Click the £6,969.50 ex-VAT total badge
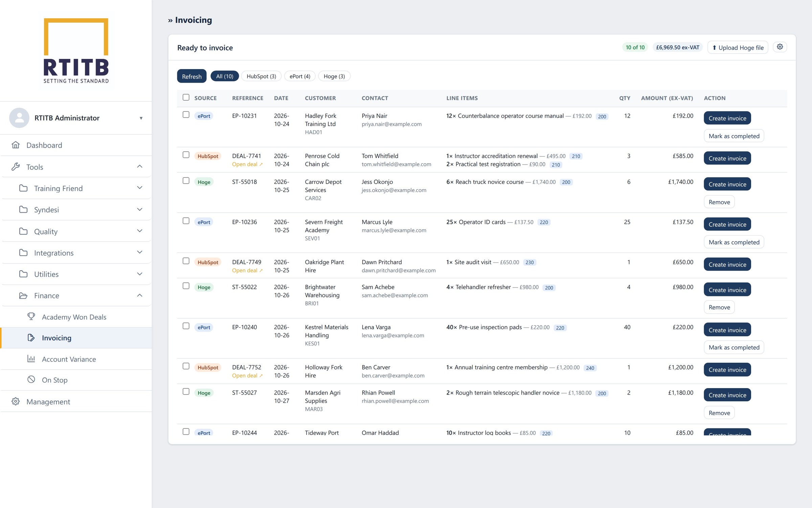Screen dimensions: 812x508 pos(678,47)
